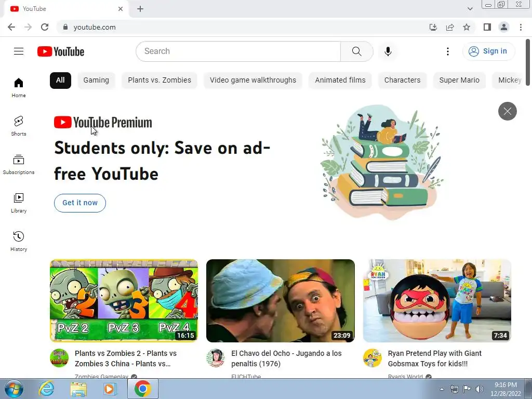Install YouTube app icon in address bar
The width and height of the screenshot is (532, 399).
pyautogui.click(x=433, y=27)
